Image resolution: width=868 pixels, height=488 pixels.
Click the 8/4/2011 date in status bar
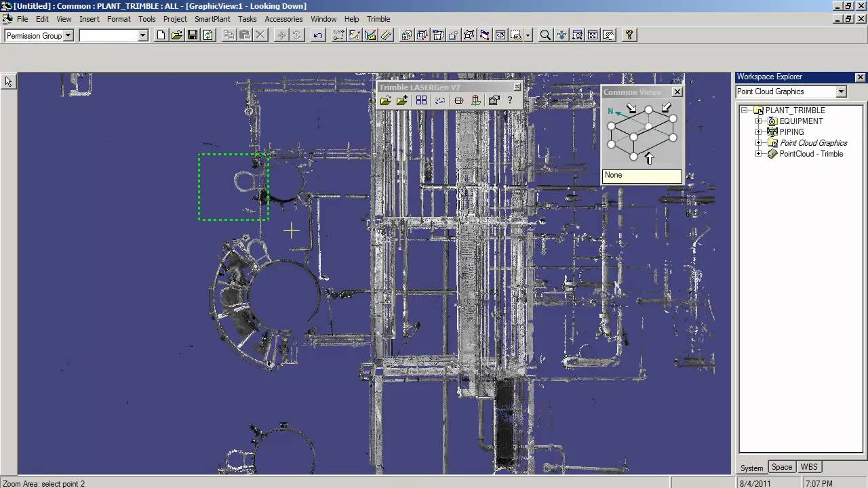pos(754,483)
